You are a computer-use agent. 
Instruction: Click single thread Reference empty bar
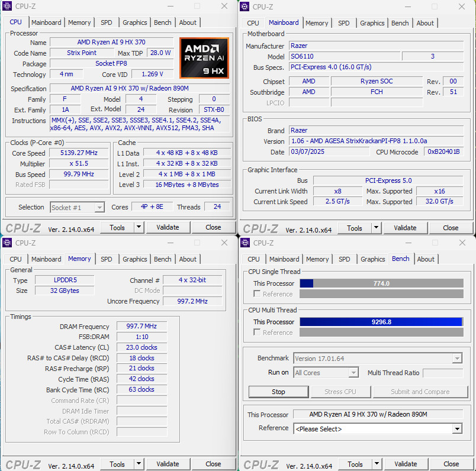(381, 293)
